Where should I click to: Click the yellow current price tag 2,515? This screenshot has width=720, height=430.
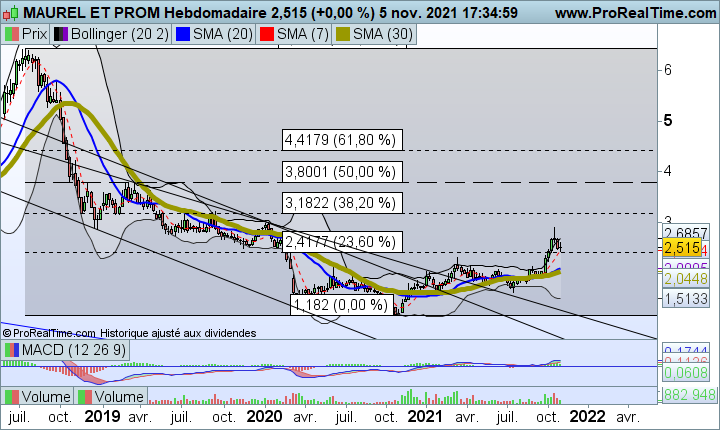[682, 249]
